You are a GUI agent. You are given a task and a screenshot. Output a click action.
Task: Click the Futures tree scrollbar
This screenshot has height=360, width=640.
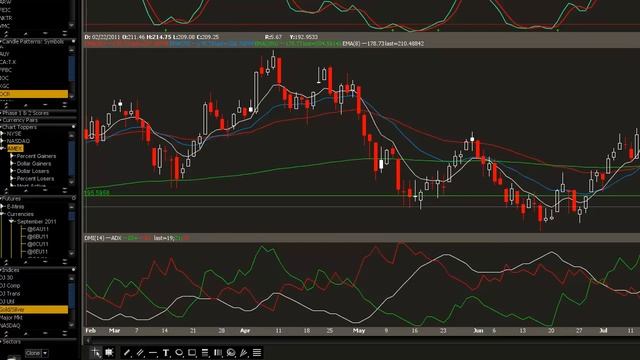point(72,216)
